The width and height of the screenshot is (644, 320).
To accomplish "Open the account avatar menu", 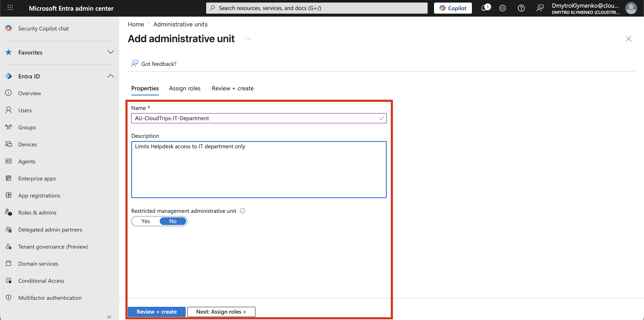I will click(631, 8).
